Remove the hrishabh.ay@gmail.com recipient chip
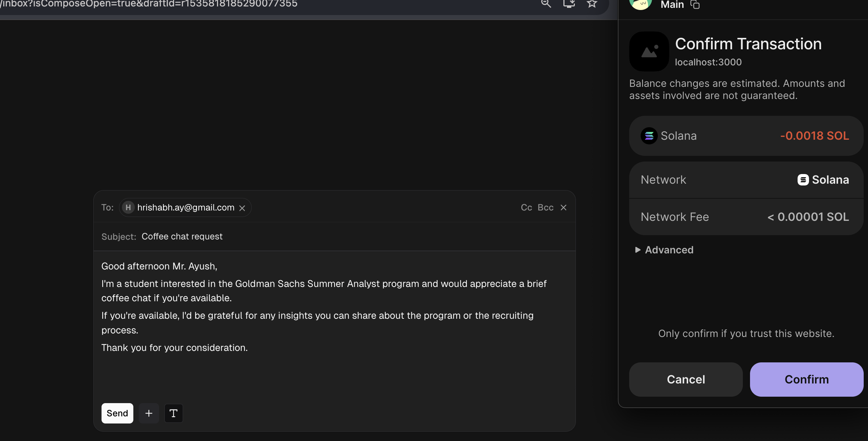Screen dimensions: 868x441 click(x=242, y=208)
